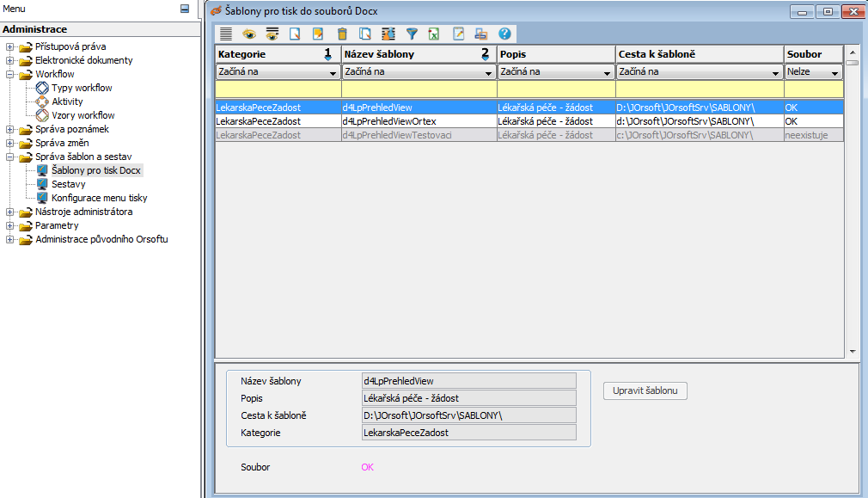Click the eye view icon in toolbar
Viewport: 868px width, 498px height.
pyautogui.click(x=249, y=34)
